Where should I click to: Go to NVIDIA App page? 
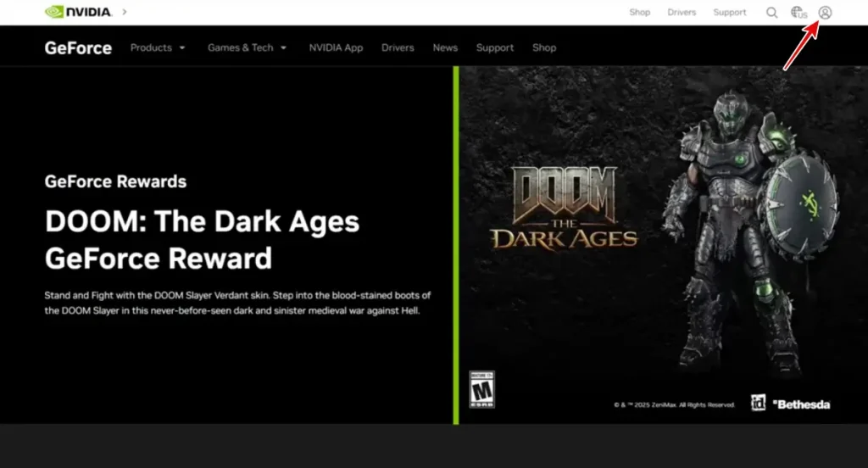point(336,47)
